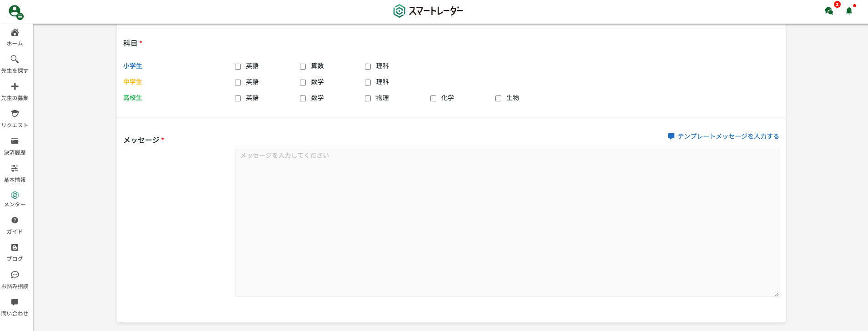Check 高校生 数学 checkbox
868x331 pixels.
(x=303, y=98)
